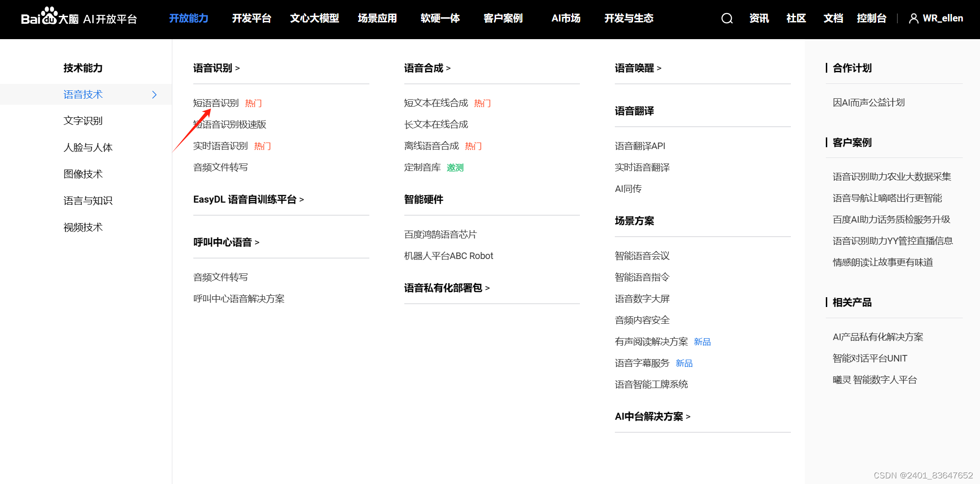
Task: Open 语音字幕服务
Action: [x=642, y=363]
